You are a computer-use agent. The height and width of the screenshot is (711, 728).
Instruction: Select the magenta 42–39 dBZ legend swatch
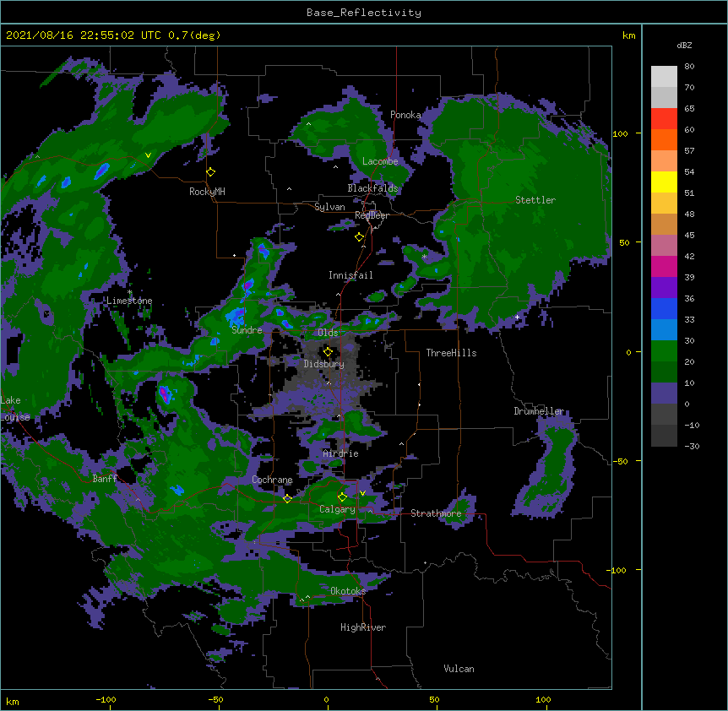[x=664, y=266]
